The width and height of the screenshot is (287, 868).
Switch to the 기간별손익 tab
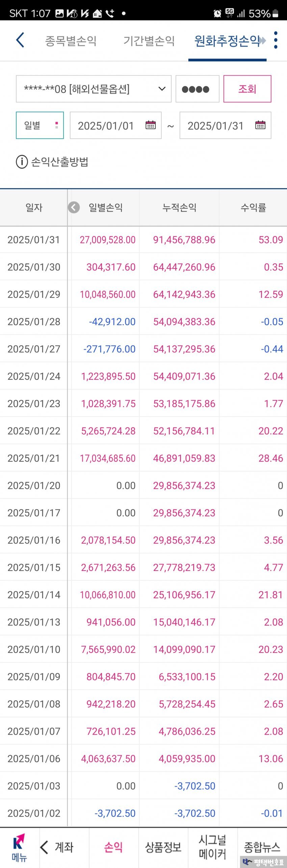coord(149,41)
